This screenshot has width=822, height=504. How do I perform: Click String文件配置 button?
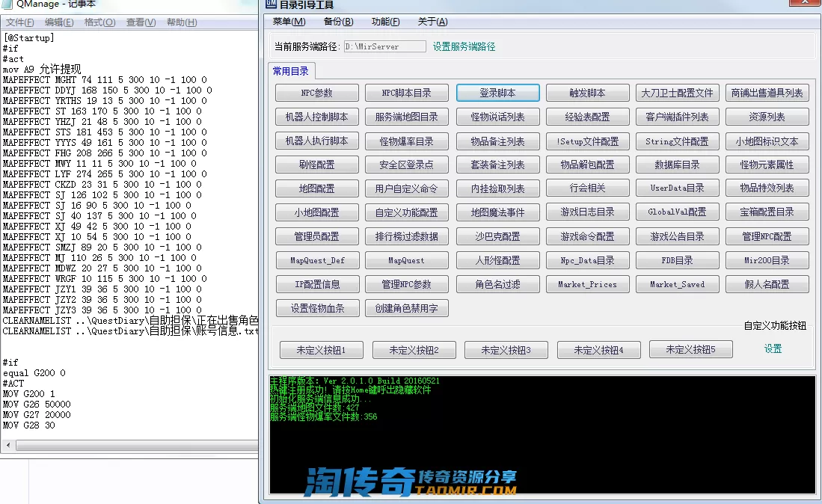[678, 141]
